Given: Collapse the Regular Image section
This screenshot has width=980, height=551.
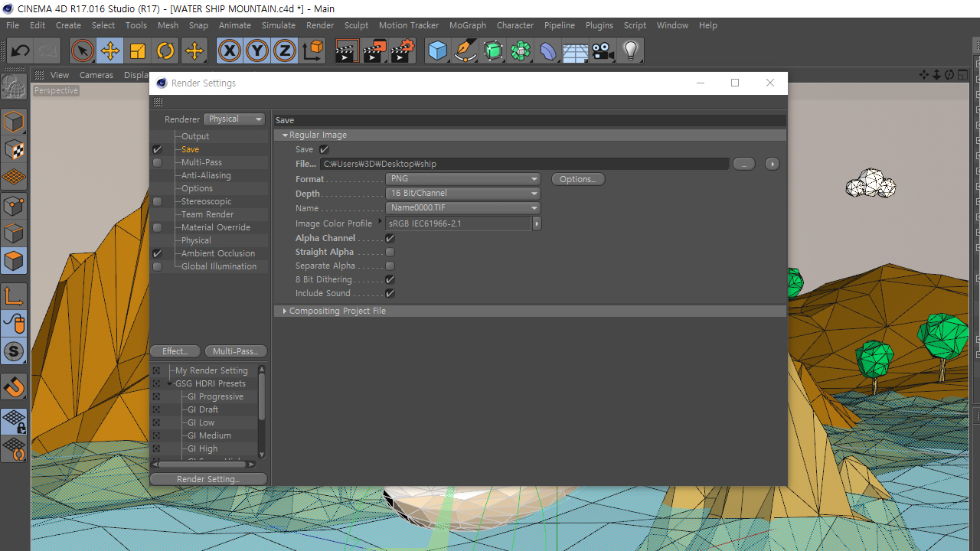Looking at the screenshot, I should point(285,135).
